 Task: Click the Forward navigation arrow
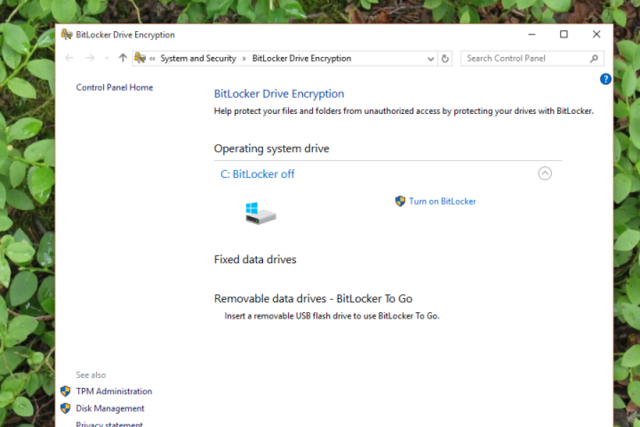click(90, 58)
